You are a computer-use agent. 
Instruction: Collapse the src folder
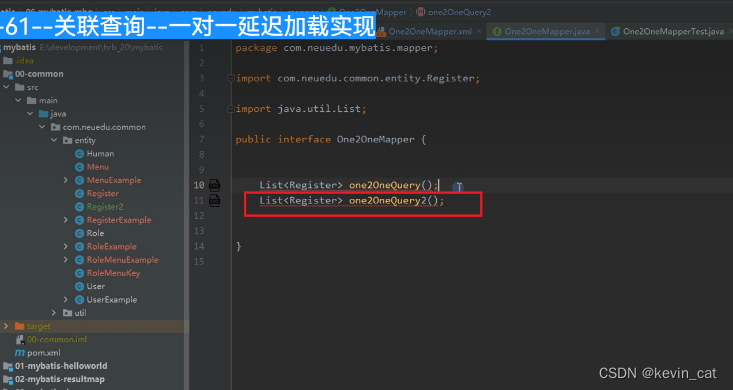click(x=6, y=87)
